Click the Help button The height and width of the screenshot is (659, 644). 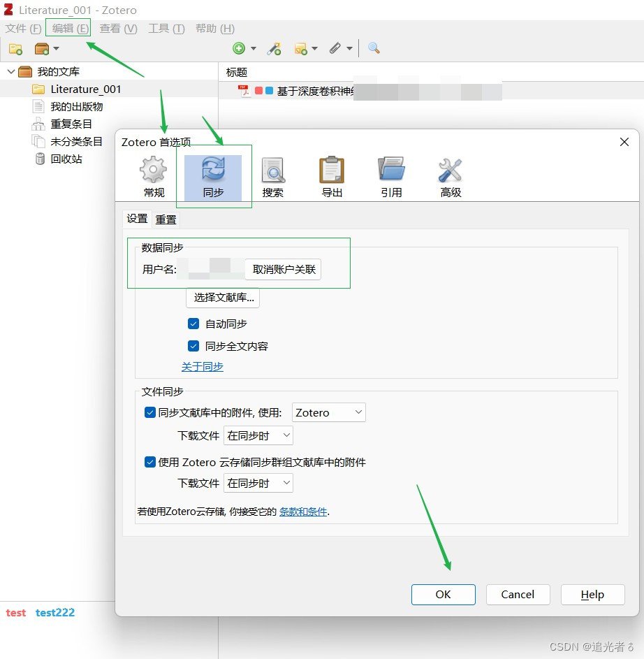pos(592,594)
